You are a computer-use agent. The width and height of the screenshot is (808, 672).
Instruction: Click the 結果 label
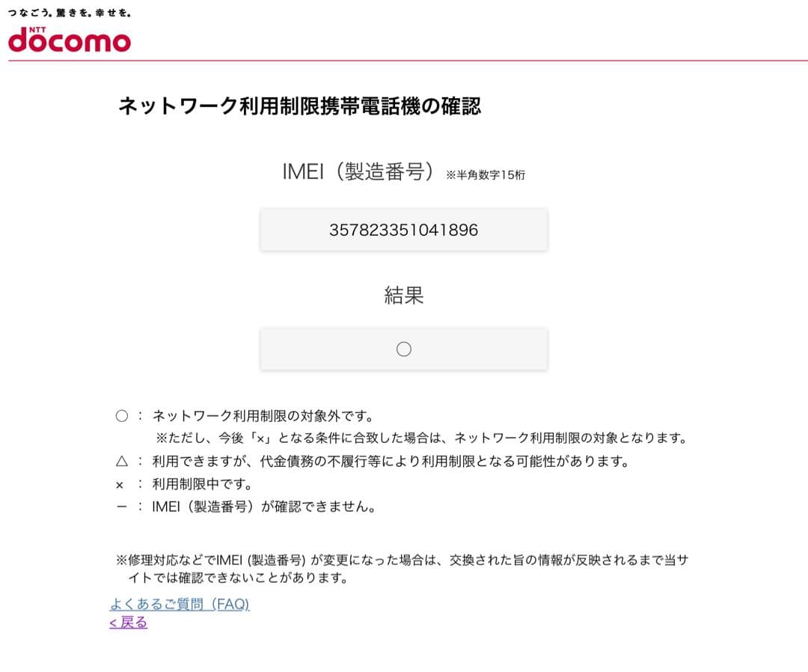point(404,296)
